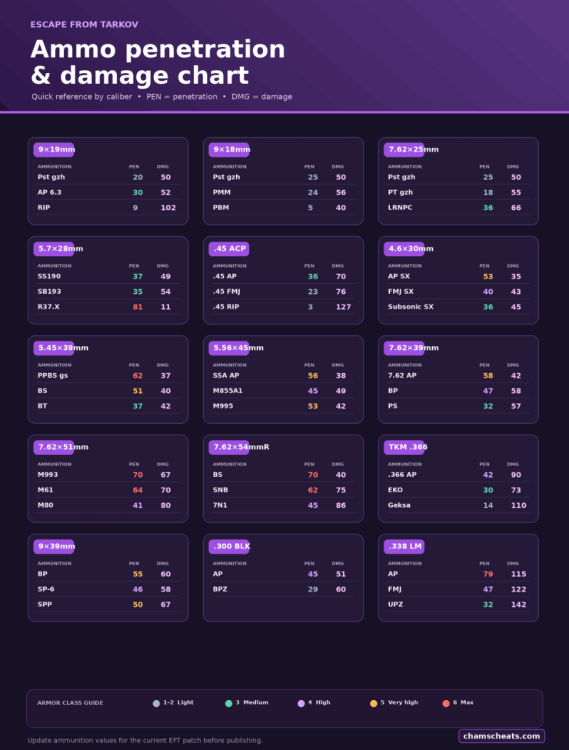Click the SB193 ammunition row
Screen dimensions: 569x750
[x=108, y=291]
